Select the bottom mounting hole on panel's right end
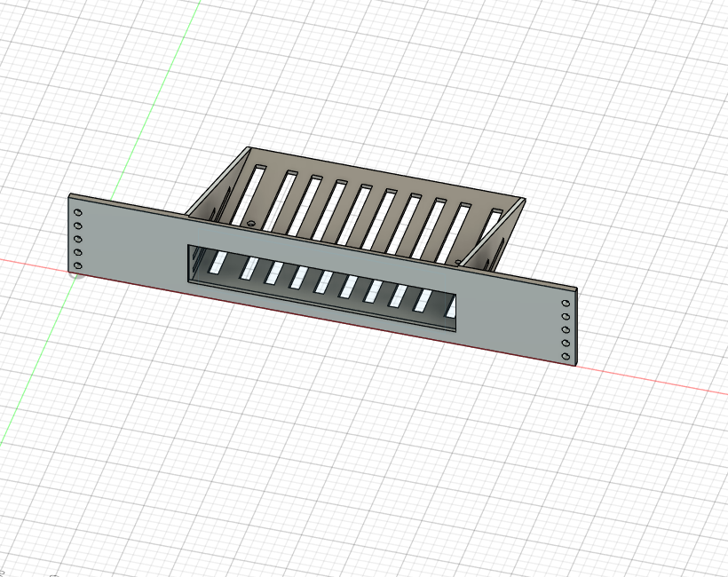The width and height of the screenshot is (728, 577). [566, 357]
